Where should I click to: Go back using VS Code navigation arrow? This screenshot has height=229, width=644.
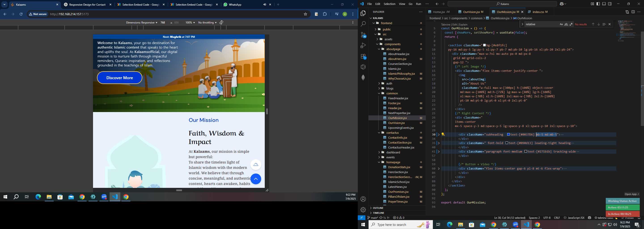437,4
